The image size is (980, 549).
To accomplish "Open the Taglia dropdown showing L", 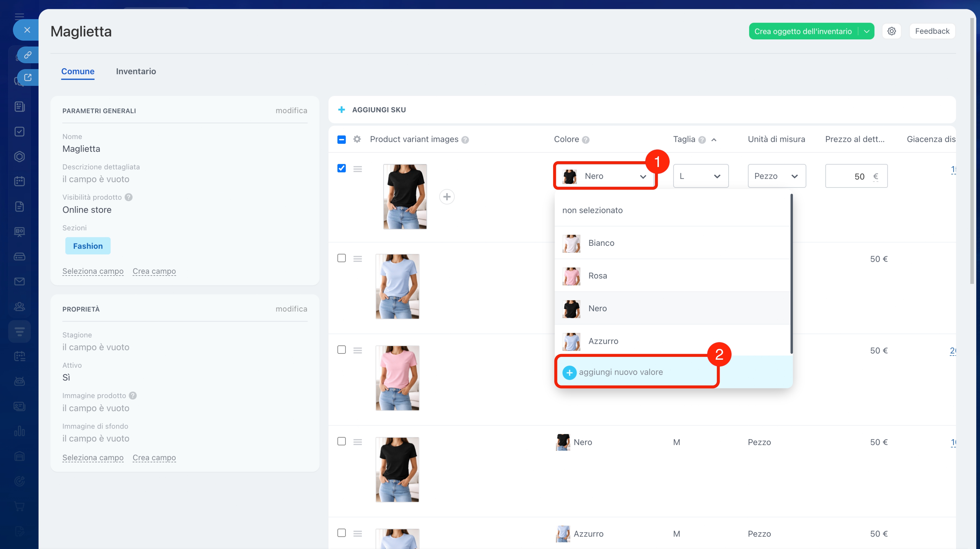I will click(x=700, y=176).
